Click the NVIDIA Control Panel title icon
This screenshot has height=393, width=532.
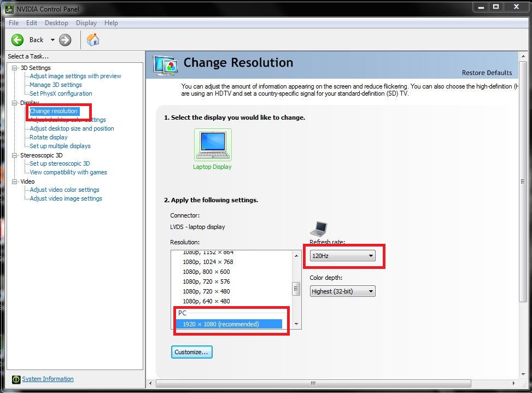pyautogui.click(x=9, y=9)
